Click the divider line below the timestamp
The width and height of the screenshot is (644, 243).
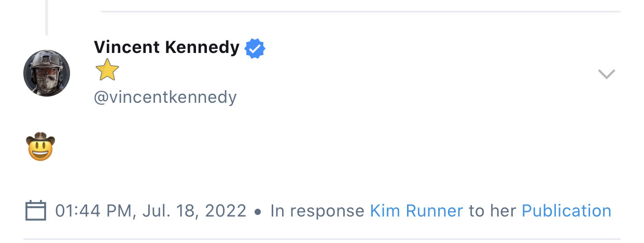[321, 239]
